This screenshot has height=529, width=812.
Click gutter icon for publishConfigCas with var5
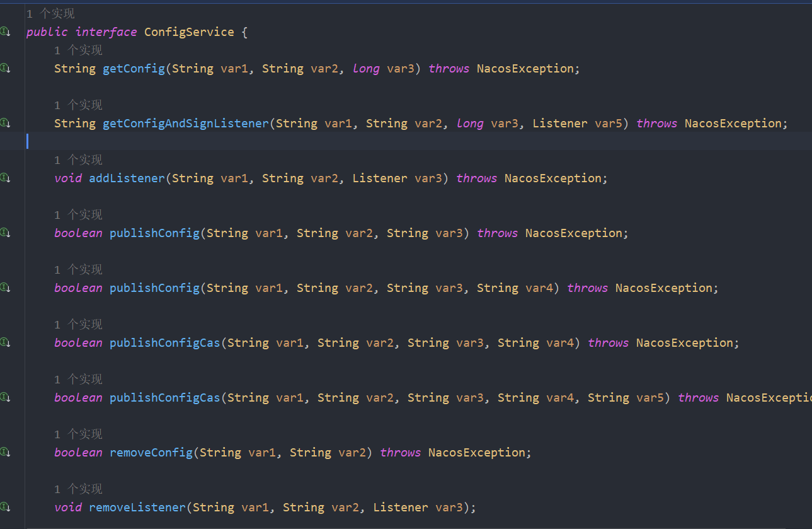(5, 397)
